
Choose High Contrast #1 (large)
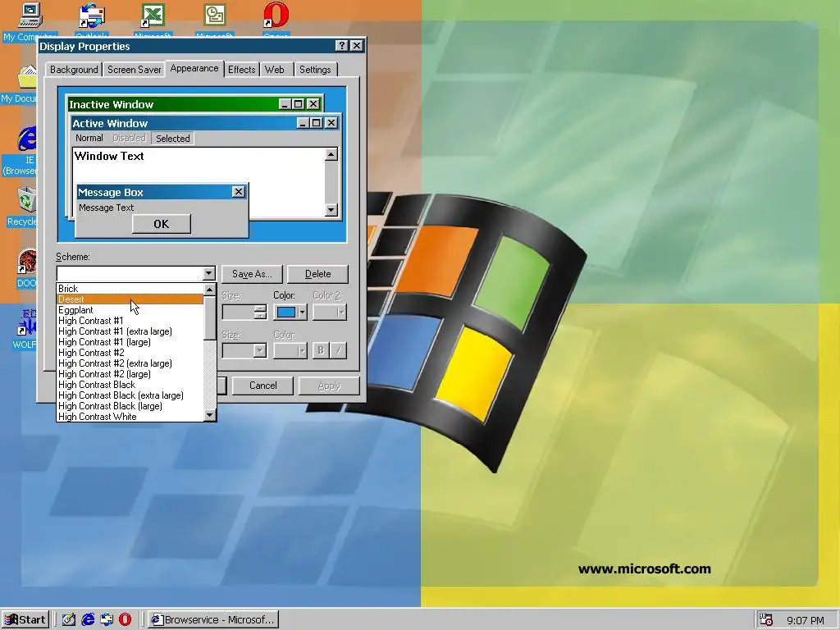click(x=130, y=342)
